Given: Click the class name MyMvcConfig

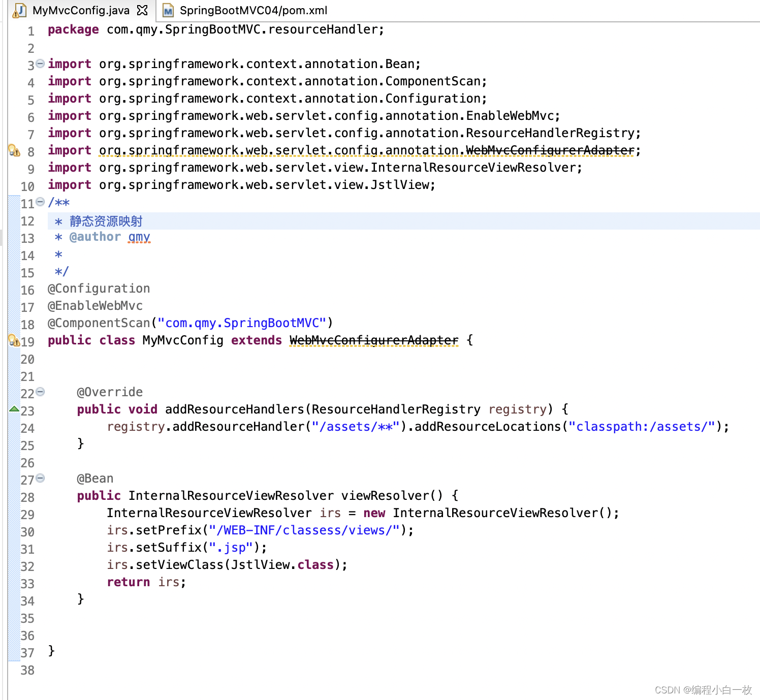Looking at the screenshot, I should coord(183,340).
